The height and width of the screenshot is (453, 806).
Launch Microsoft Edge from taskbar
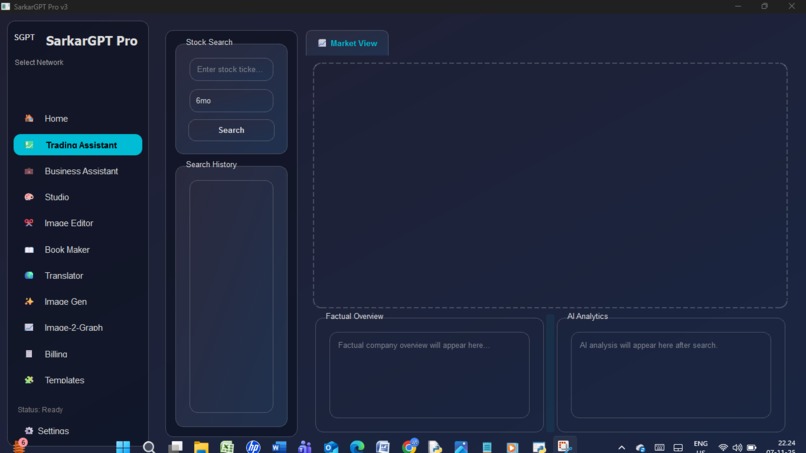pyautogui.click(x=357, y=447)
